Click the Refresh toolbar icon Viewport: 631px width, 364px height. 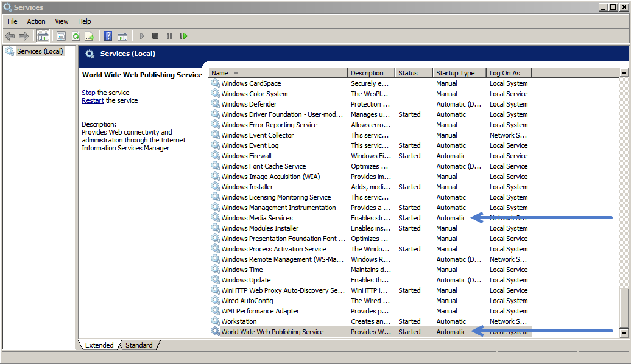pyautogui.click(x=76, y=36)
